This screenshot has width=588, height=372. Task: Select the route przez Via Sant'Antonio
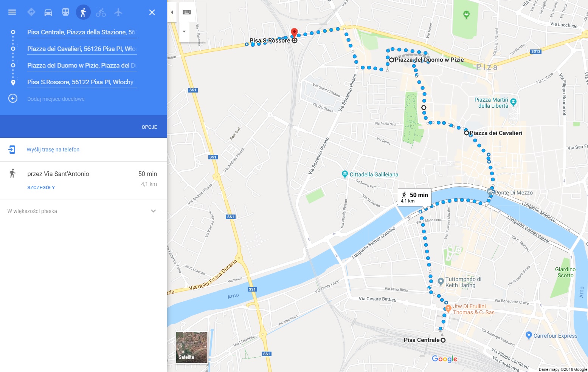pos(83,180)
